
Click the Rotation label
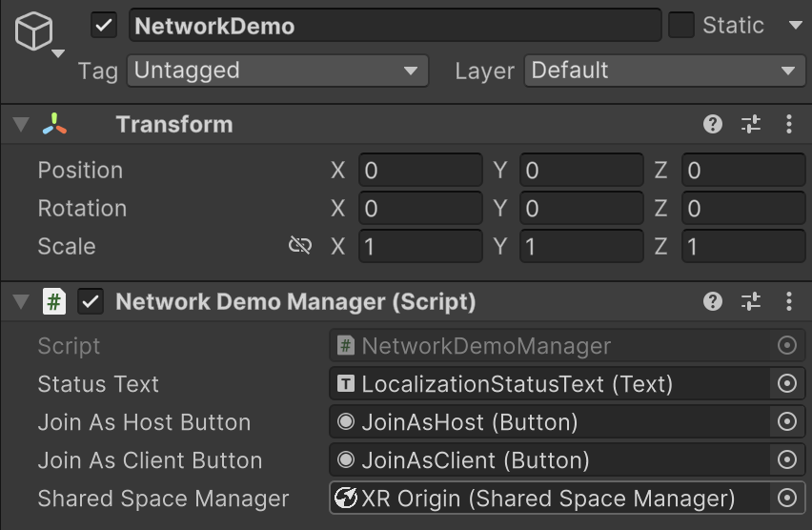(x=82, y=208)
